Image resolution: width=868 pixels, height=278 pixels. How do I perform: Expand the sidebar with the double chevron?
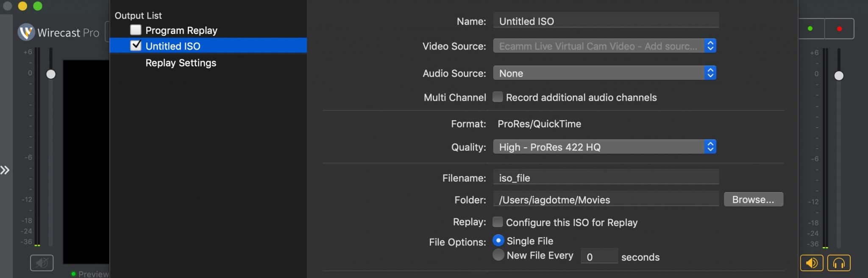pyautogui.click(x=5, y=170)
